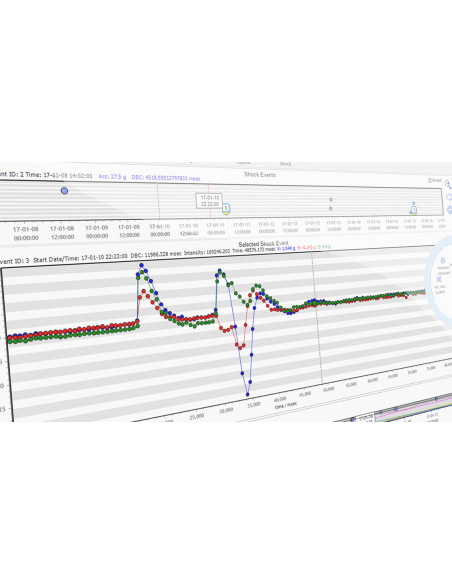The width and height of the screenshot is (452, 584).
Task: Click the top icon in the circular menu
Action: (x=443, y=261)
